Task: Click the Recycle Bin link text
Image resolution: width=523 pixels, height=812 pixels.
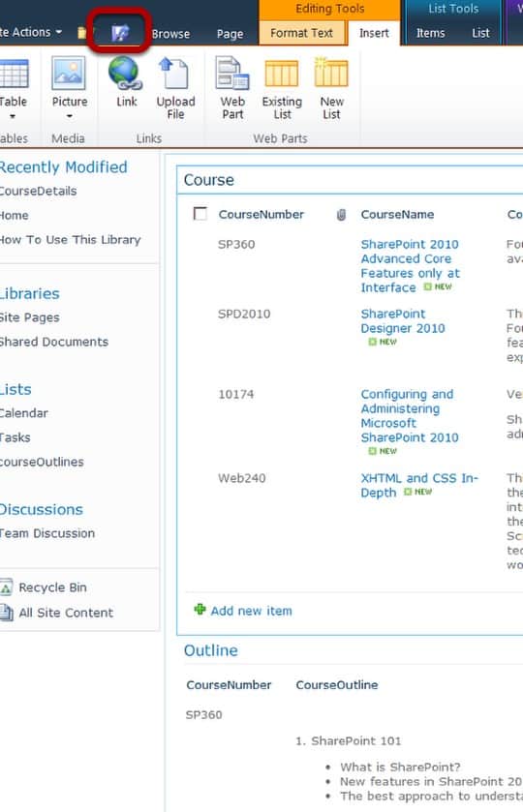Action: 52,587
